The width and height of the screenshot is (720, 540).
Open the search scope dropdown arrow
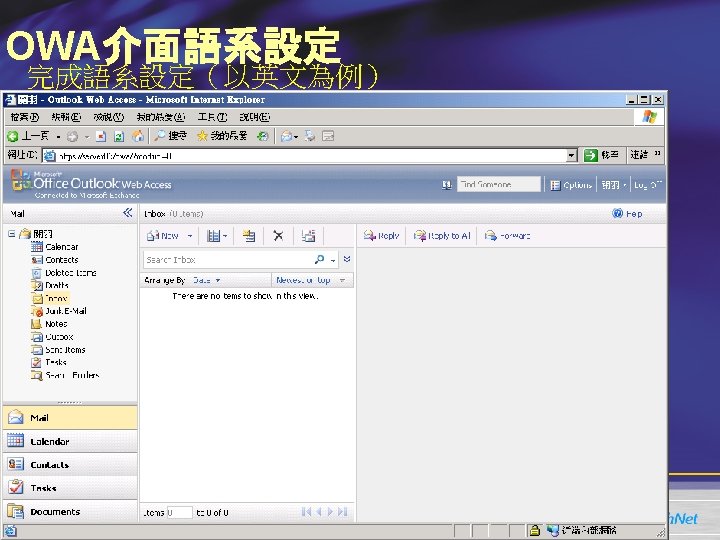click(333, 260)
